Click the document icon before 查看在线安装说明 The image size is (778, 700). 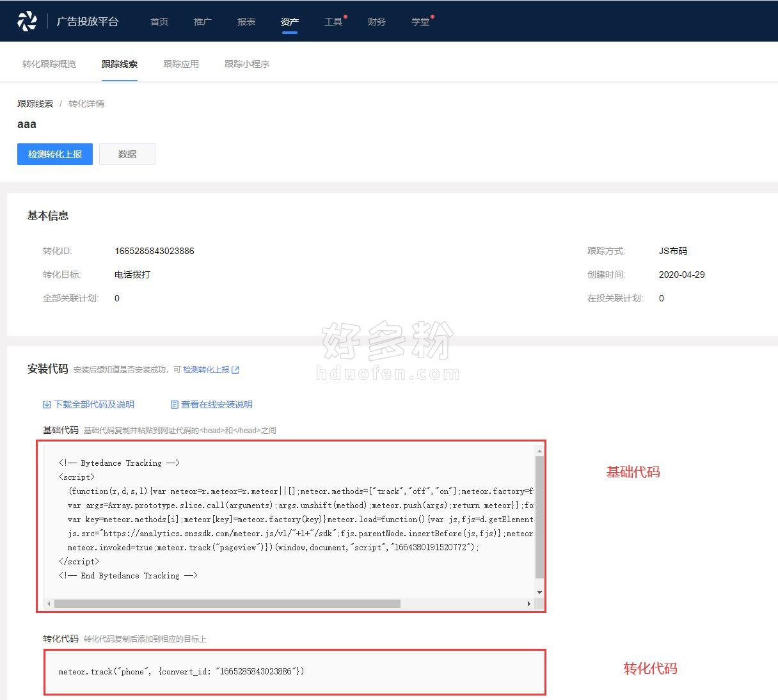click(x=175, y=404)
